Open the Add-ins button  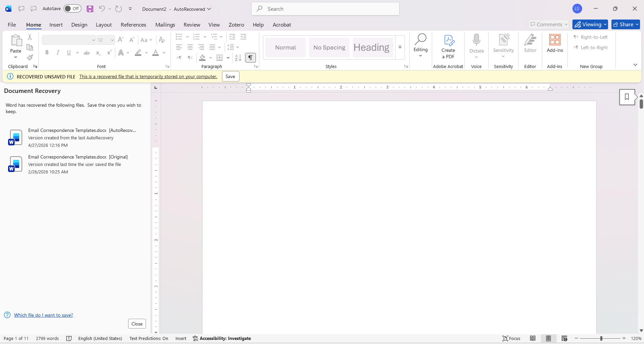555,44
